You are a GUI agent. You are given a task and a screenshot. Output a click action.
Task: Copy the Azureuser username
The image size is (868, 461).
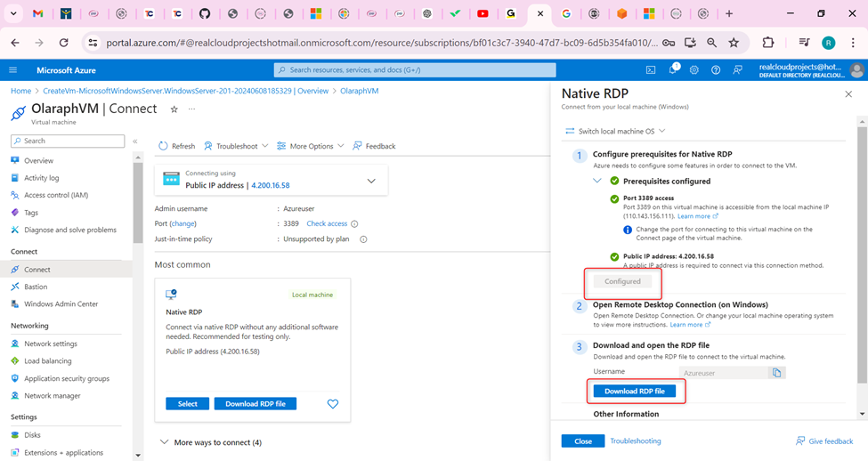click(x=776, y=373)
